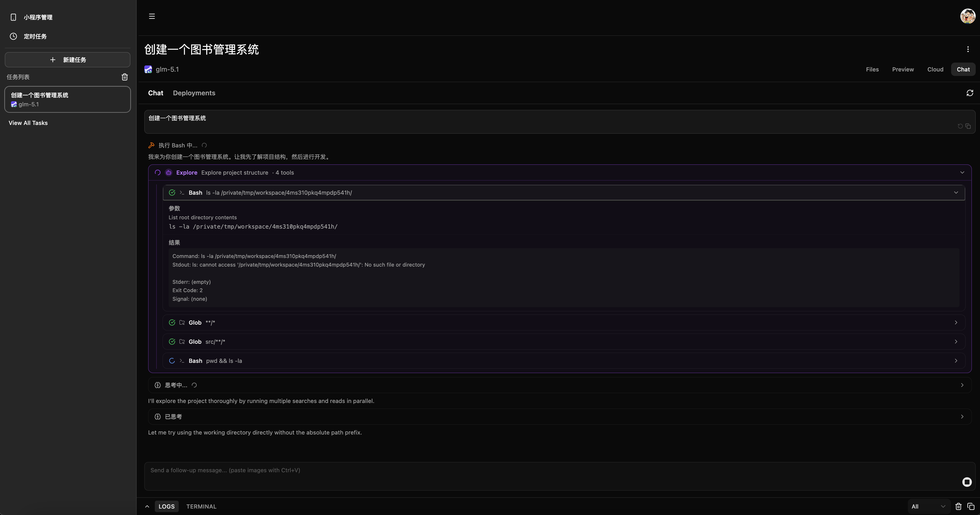Open the View All Tasks link
Screen dimensions: 980x515
pos(28,123)
